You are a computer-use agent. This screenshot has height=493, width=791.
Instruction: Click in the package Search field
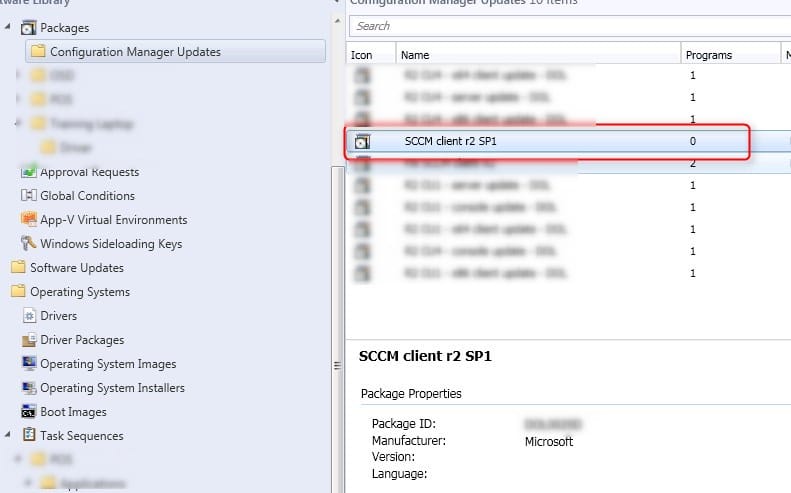[570, 26]
